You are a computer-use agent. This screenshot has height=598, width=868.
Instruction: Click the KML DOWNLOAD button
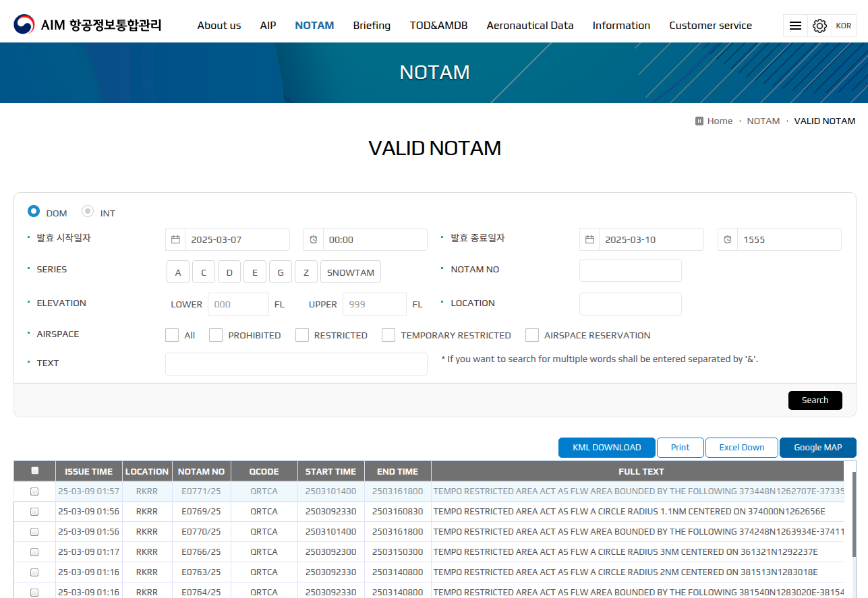pos(606,448)
